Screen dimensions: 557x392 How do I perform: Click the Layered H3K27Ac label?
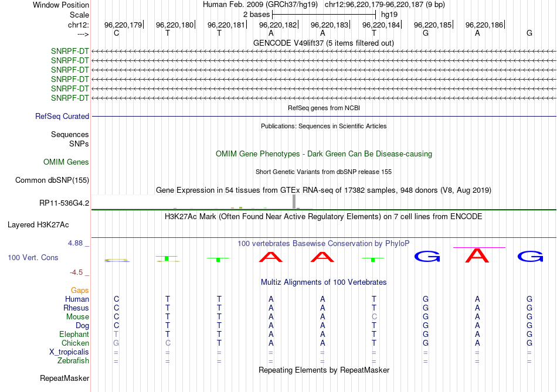click(x=38, y=225)
